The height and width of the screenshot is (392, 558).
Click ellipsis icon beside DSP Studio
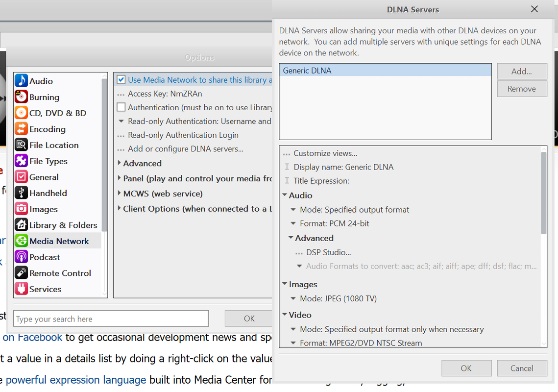pyautogui.click(x=299, y=253)
